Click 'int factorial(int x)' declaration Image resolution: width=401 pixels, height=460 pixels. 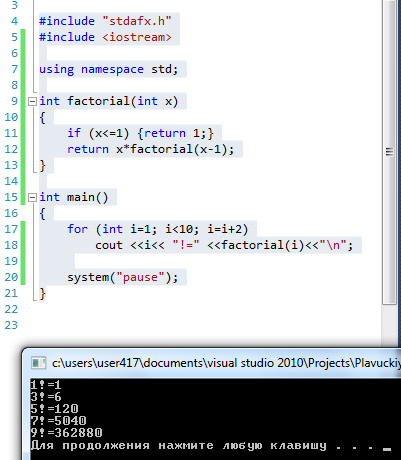pos(109,101)
